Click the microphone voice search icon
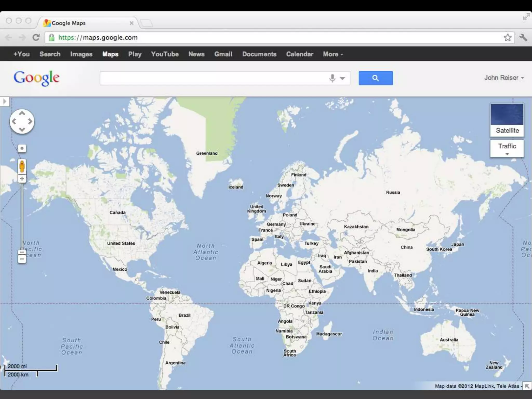This screenshot has width=532, height=399. (x=332, y=78)
